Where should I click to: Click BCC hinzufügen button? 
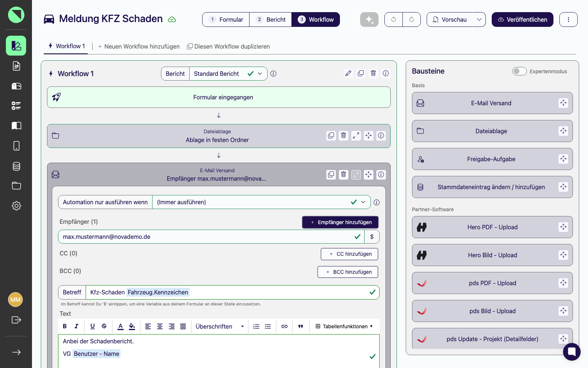pyautogui.click(x=348, y=272)
